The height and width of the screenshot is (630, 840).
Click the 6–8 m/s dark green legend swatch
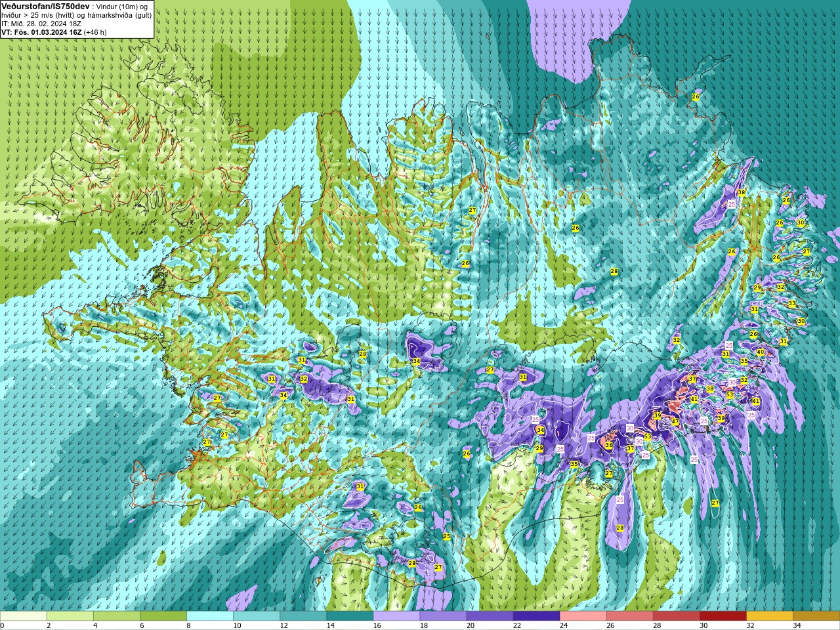[x=163, y=616]
